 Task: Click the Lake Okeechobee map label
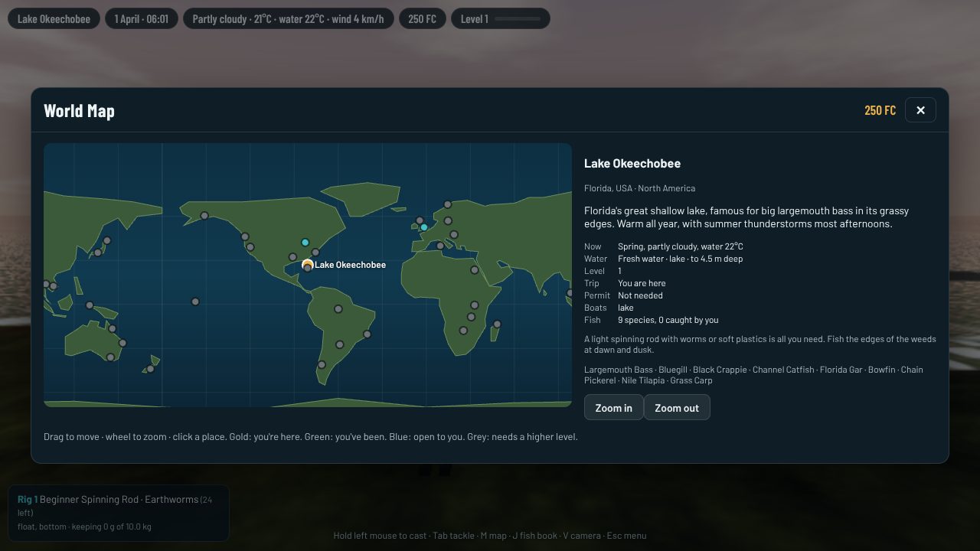coord(350,265)
